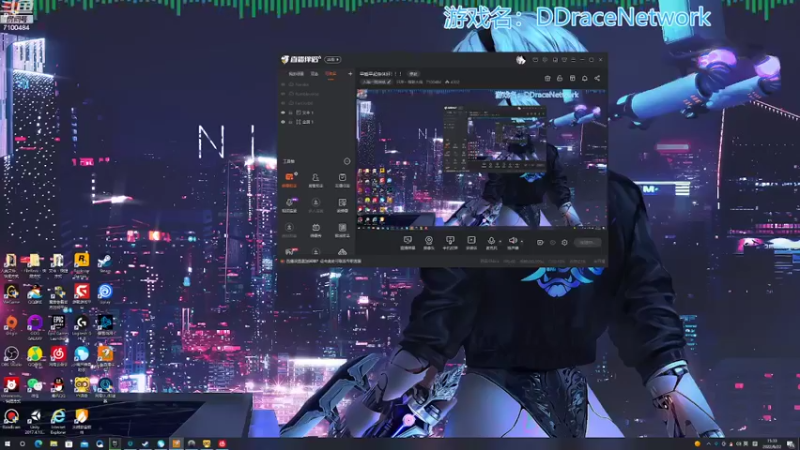Open the GOG Galaxy desktop shortcut
Viewport: 800px width, 450px height.
tap(35, 328)
